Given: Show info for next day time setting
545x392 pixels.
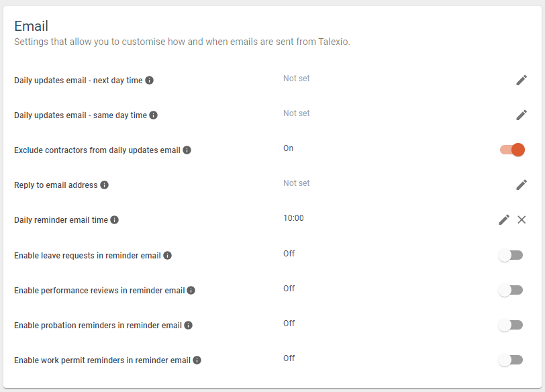Looking at the screenshot, I should click(x=149, y=81).
